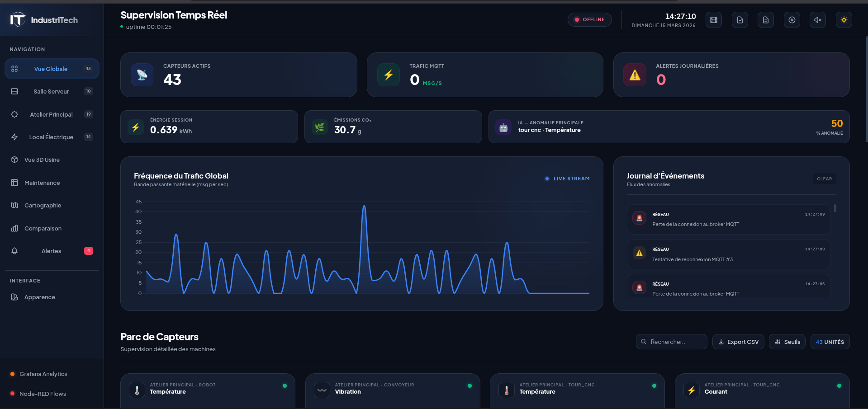
Task: Click the replay playback icon in the header
Action: [792, 20]
